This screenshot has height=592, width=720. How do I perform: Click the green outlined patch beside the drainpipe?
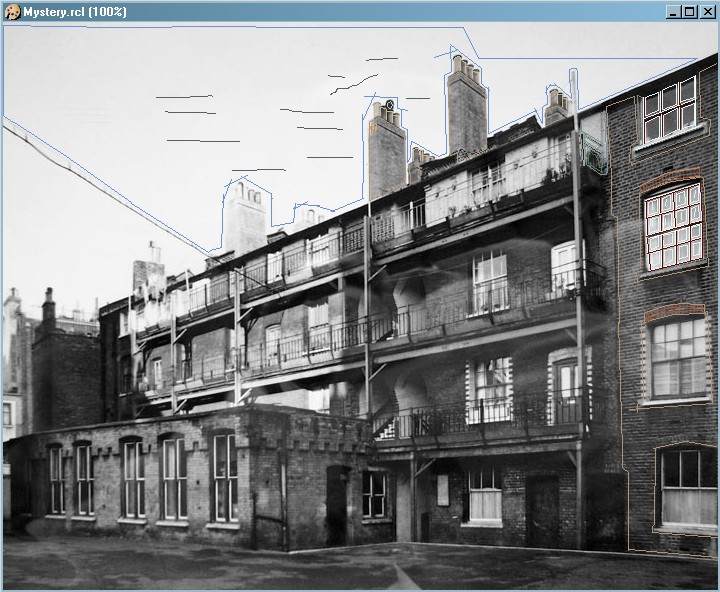594,157
